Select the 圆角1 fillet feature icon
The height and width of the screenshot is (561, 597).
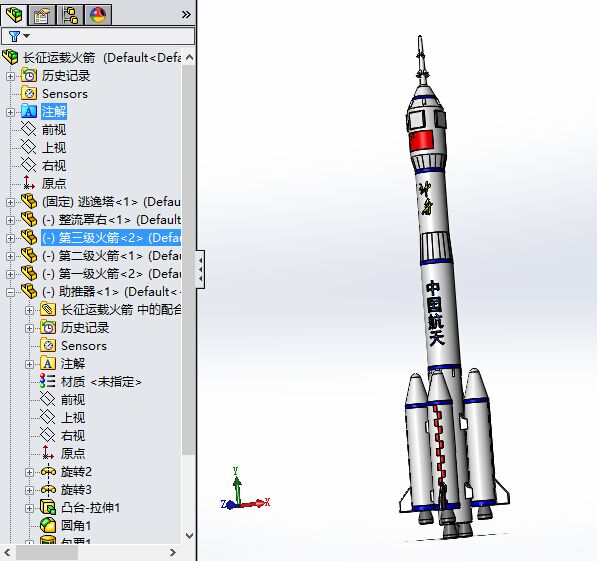[x=48, y=526]
